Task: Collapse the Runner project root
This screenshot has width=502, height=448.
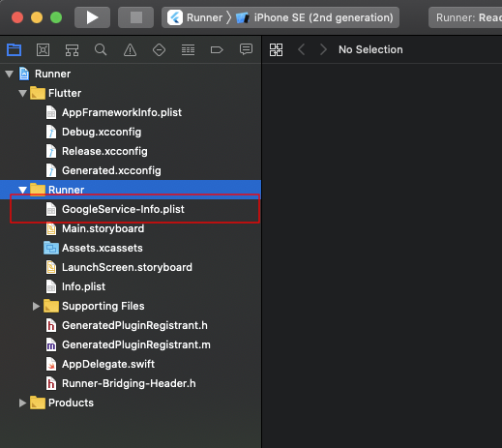Action: pos(10,74)
